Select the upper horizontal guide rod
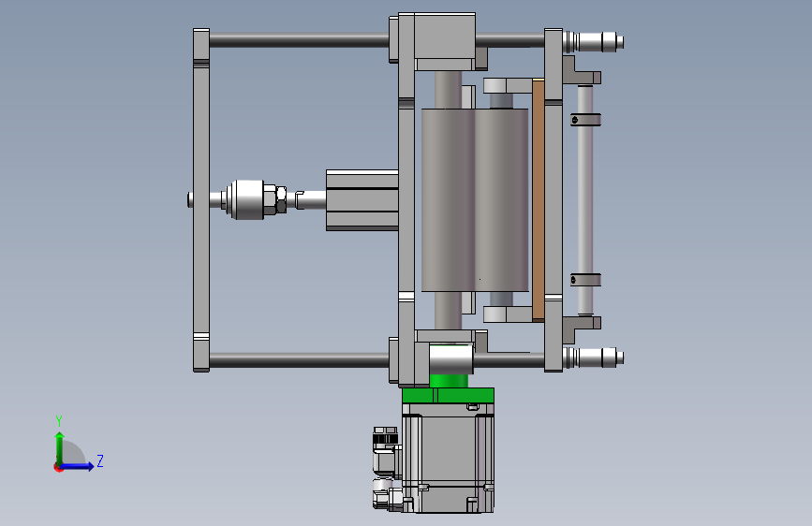This screenshot has width=812, height=526. (299, 40)
